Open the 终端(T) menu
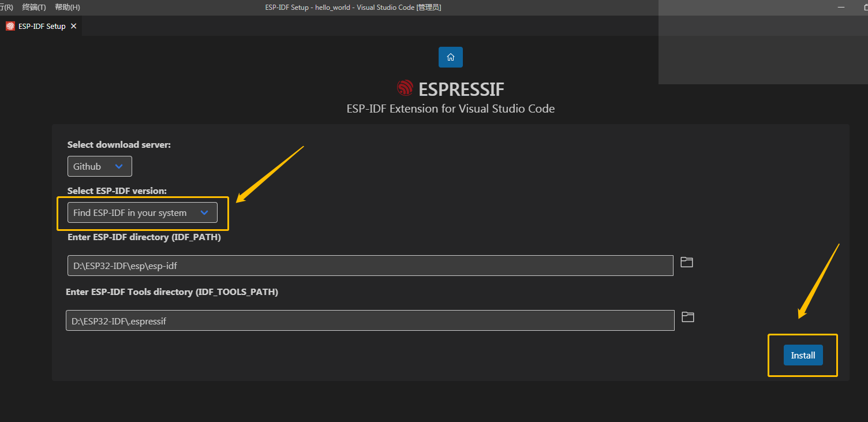The width and height of the screenshot is (868, 422). tap(33, 8)
